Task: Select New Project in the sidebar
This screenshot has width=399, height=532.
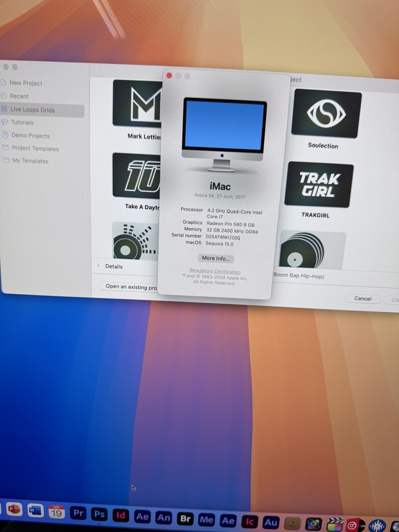Action: point(26,83)
